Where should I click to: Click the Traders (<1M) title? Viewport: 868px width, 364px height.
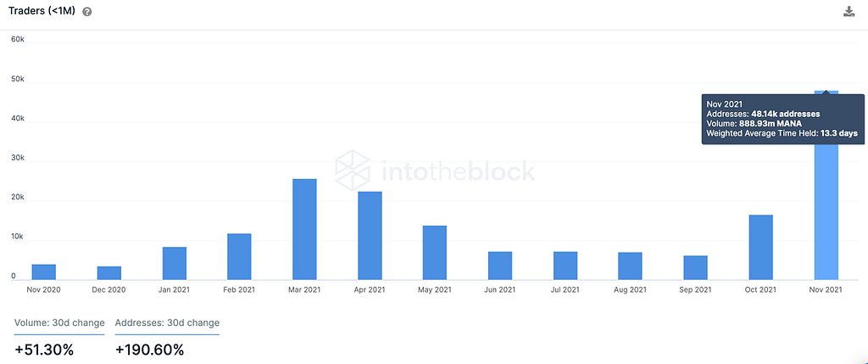43,11
